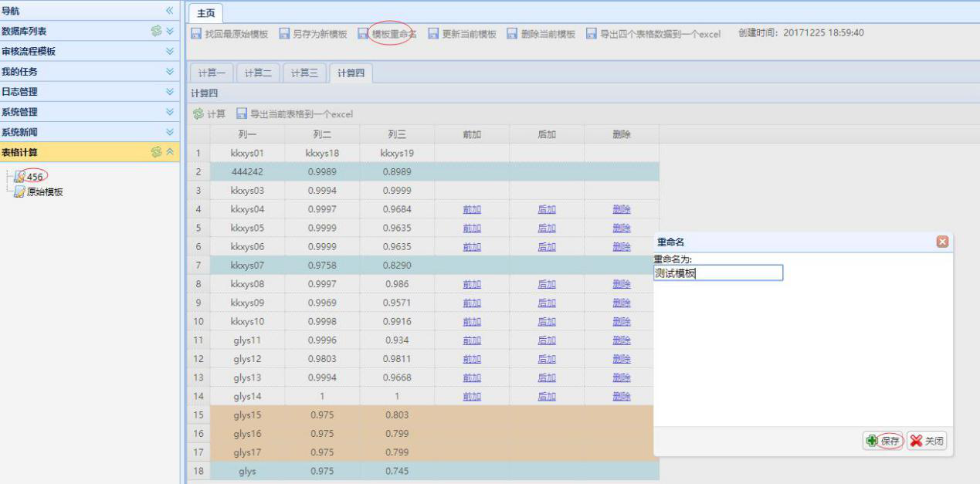
Task: Refresh the 数据库列表 section
Action: pyautogui.click(x=156, y=31)
